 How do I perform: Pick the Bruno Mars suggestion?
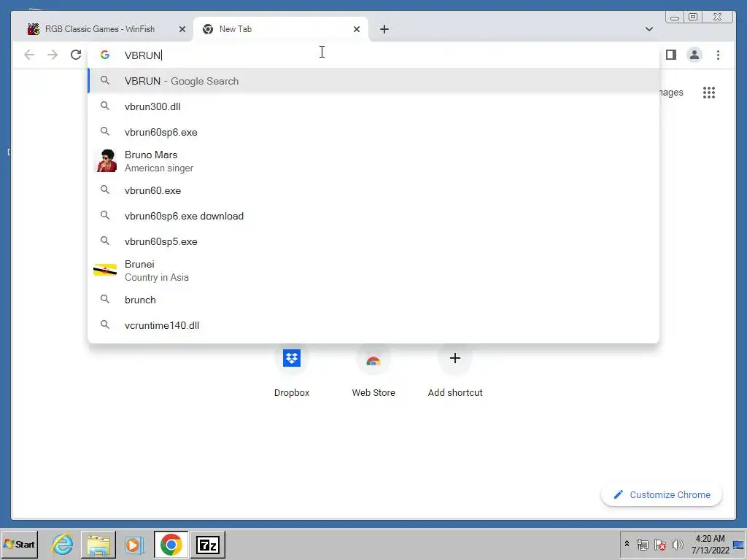[373, 161]
